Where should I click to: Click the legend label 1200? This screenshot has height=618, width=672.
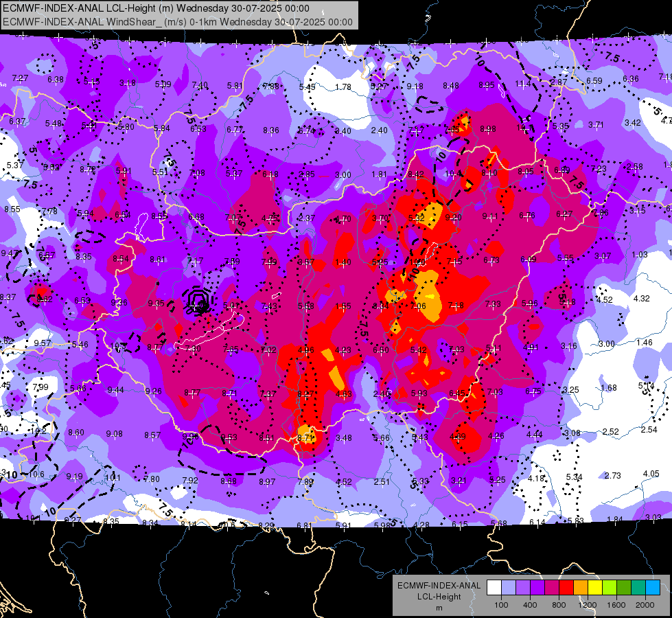tap(587, 605)
